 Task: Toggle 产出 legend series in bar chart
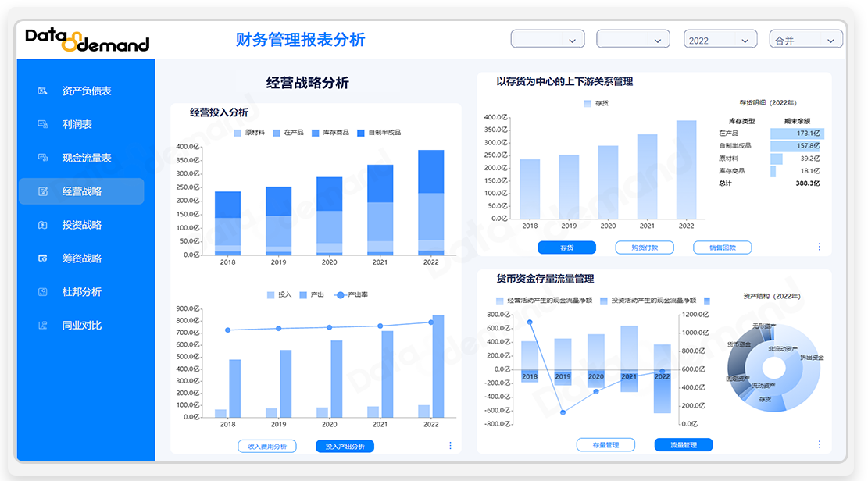(x=312, y=295)
